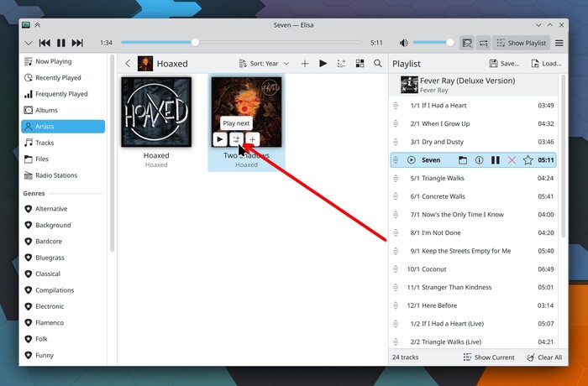588x386 pixels.
Task: Save the playlist with Save... button
Action: pyautogui.click(x=504, y=64)
